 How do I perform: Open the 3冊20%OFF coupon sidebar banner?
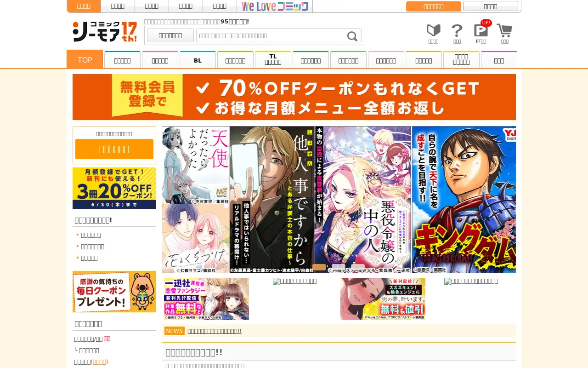tap(114, 188)
